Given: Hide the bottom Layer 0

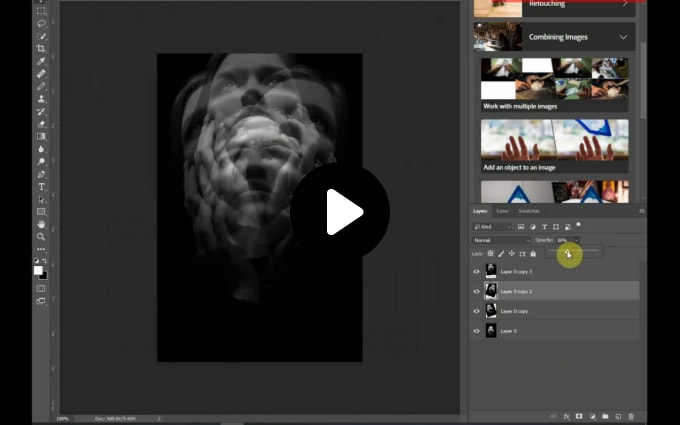Looking at the screenshot, I should point(477,331).
